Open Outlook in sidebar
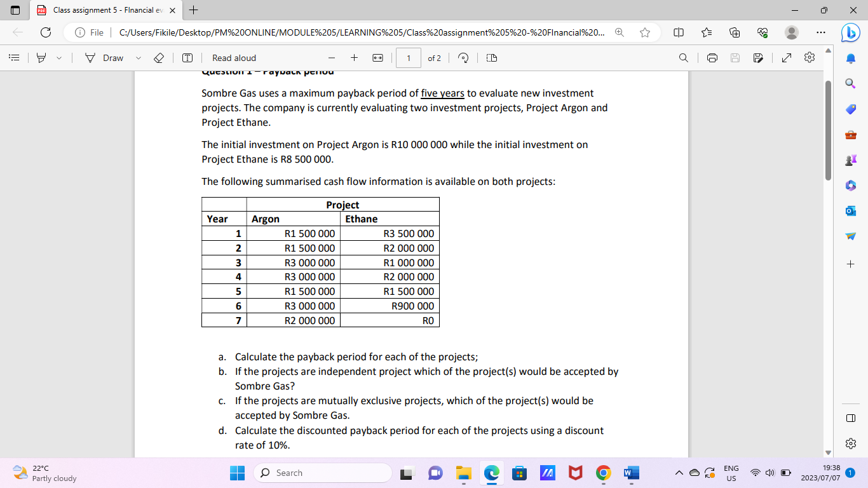Screen dimensions: 868x488 point(850,210)
